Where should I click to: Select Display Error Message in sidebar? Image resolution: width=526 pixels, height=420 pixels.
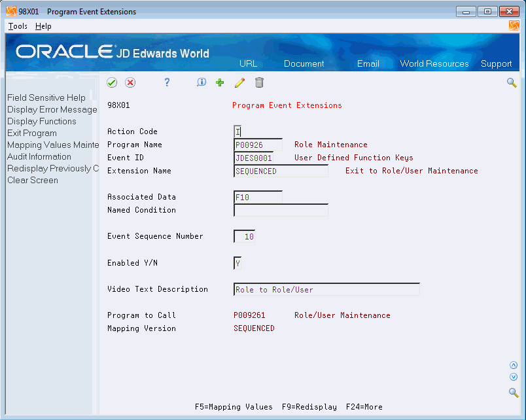(x=52, y=109)
